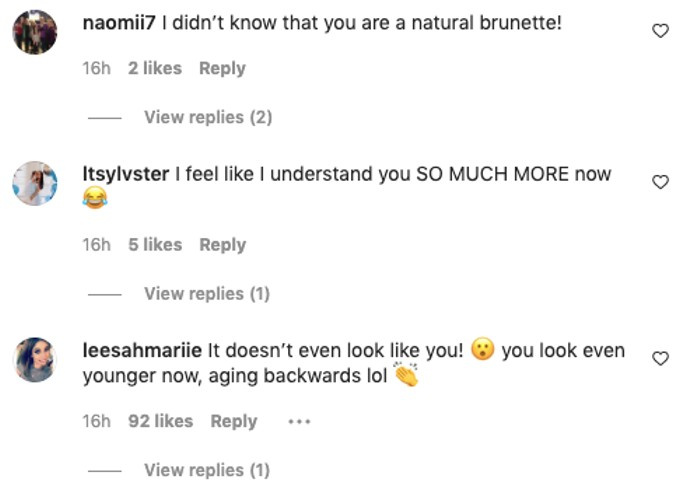Open the leesahmariie username link

pos(142,350)
